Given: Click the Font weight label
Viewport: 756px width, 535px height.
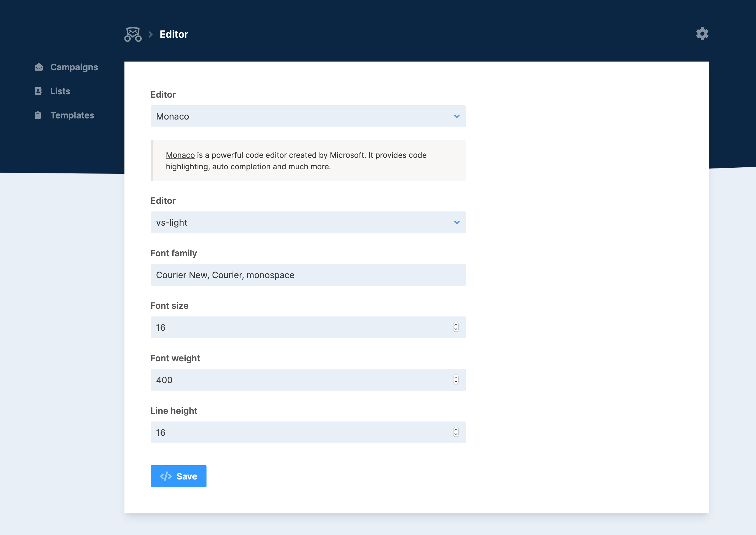Looking at the screenshot, I should (x=175, y=358).
